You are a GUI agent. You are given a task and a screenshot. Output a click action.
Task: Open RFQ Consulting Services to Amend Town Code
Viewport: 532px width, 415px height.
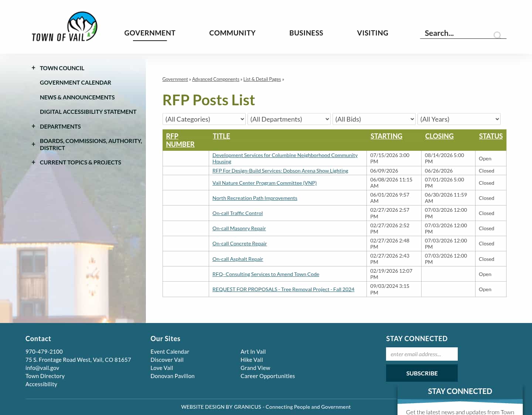pyautogui.click(x=266, y=274)
